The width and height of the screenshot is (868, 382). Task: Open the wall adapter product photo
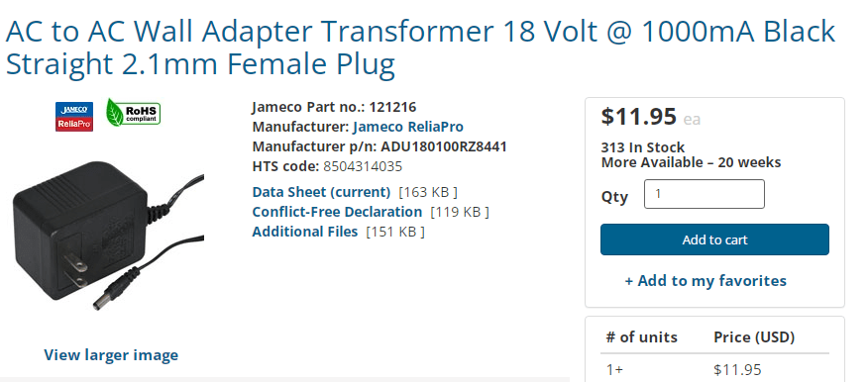coord(109,237)
